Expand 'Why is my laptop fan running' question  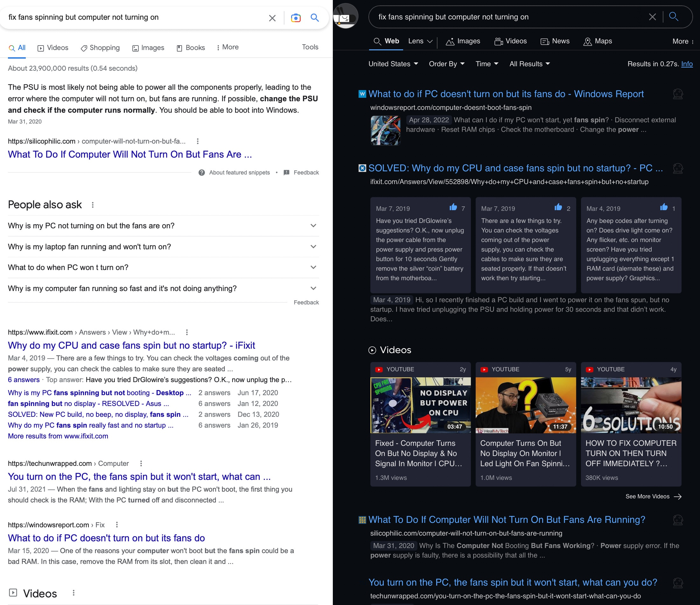pyautogui.click(x=163, y=246)
